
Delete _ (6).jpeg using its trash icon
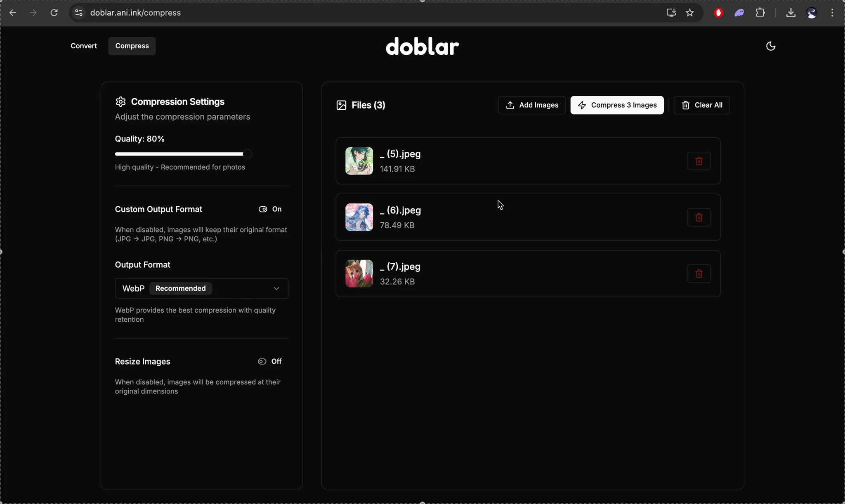(x=698, y=217)
